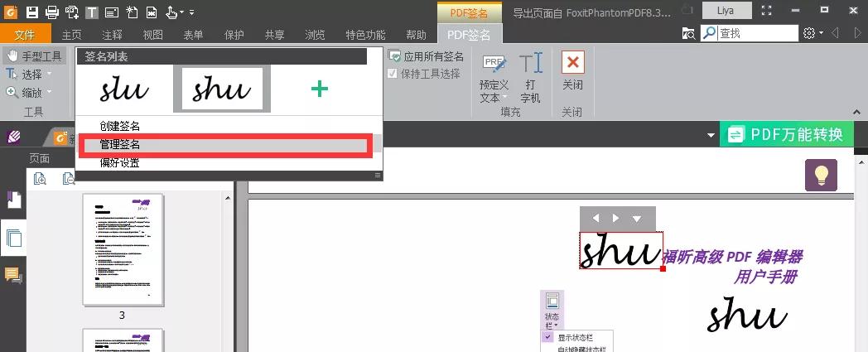Switch to the 视图 ribbon tab
The height and width of the screenshot is (352, 868).
click(x=152, y=35)
